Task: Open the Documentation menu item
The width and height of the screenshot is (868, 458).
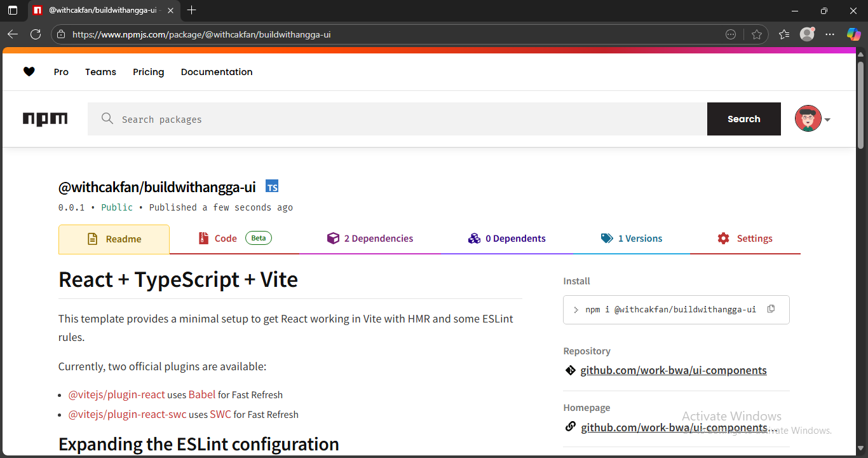Action: 217,71
